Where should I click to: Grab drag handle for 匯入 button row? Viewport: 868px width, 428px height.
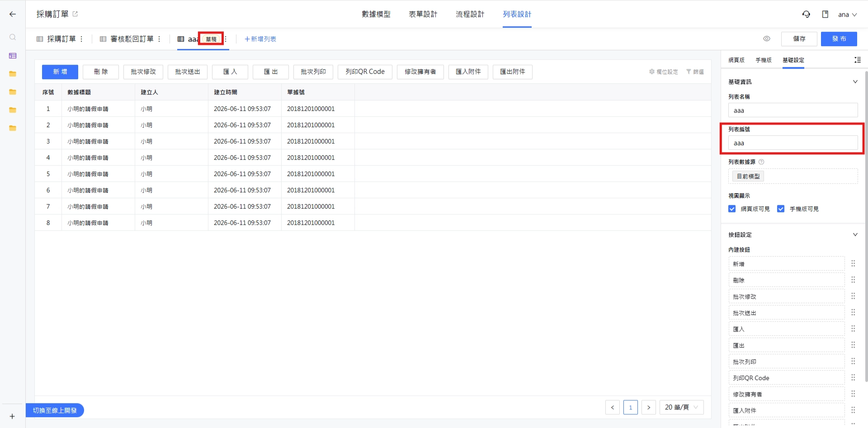point(853,328)
